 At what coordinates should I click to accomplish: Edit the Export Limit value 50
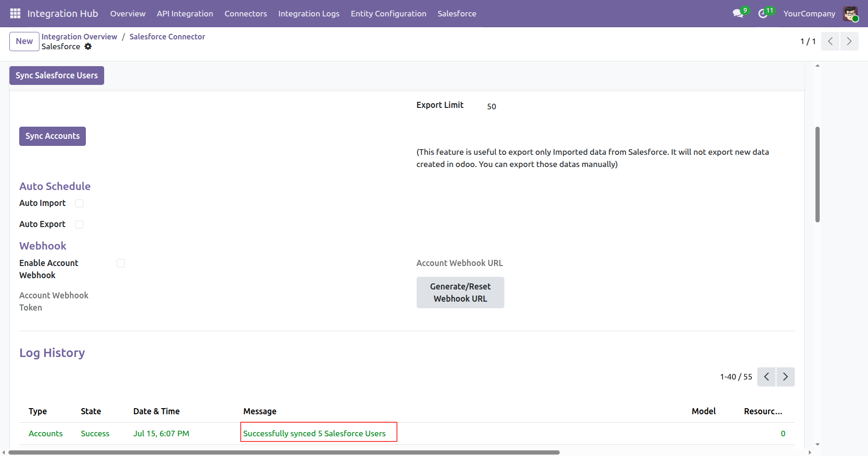click(x=491, y=106)
